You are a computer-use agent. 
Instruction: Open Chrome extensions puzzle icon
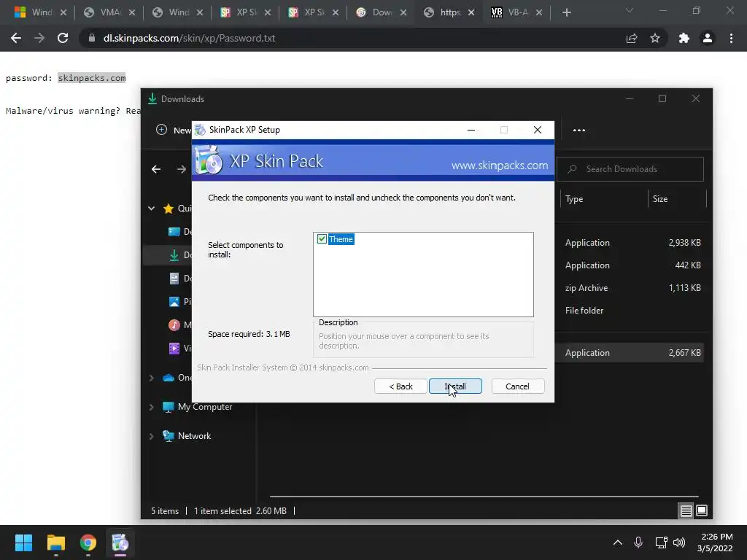pyautogui.click(x=684, y=38)
